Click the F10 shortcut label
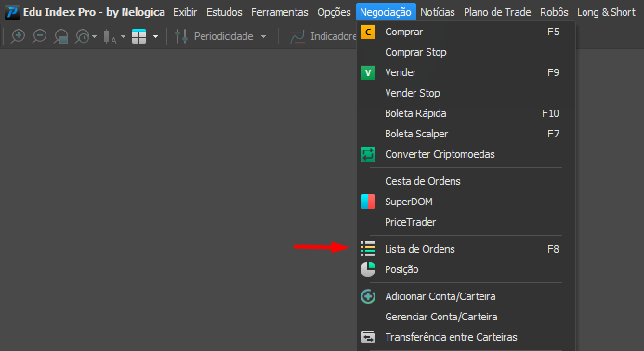This screenshot has width=644, height=351. (x=550, y=113)
